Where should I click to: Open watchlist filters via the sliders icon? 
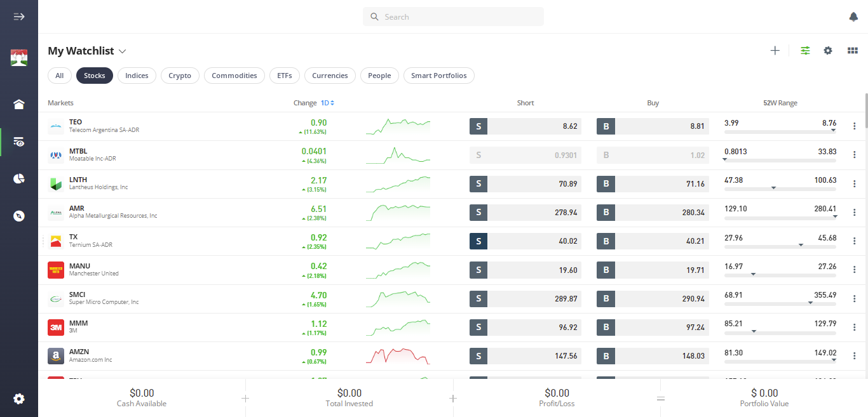click(805, 50)
